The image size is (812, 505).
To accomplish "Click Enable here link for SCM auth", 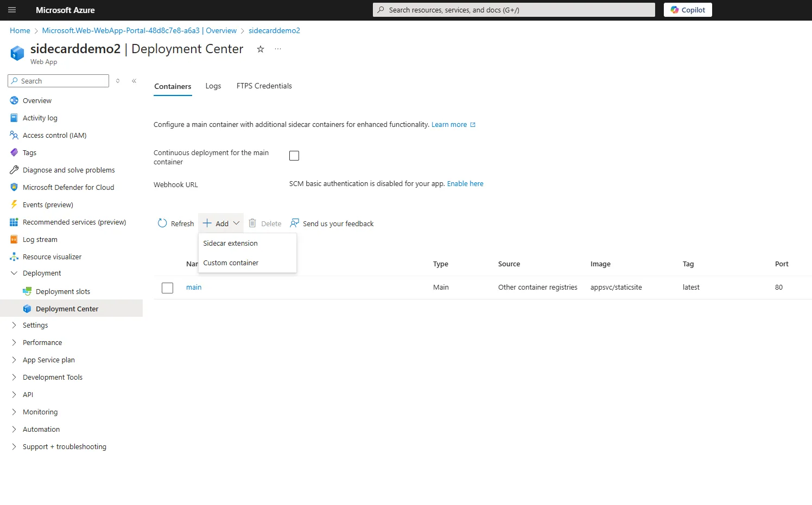I will click(x=465, y=183).
